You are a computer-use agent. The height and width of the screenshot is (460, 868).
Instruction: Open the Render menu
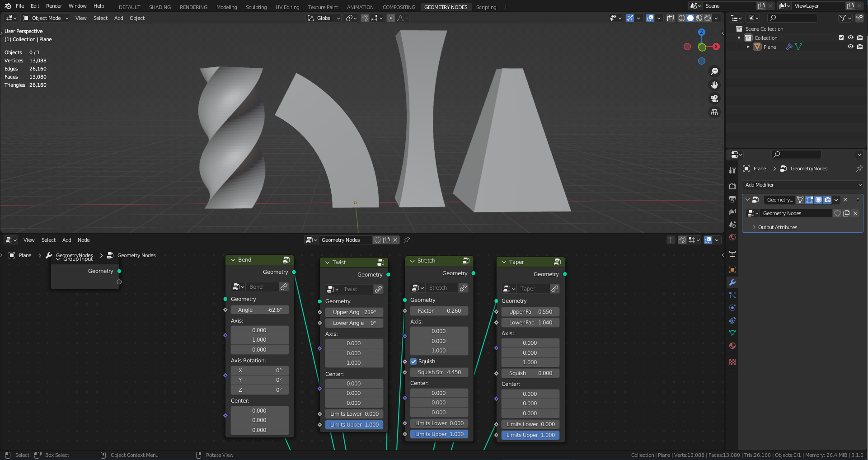(54, 6)
